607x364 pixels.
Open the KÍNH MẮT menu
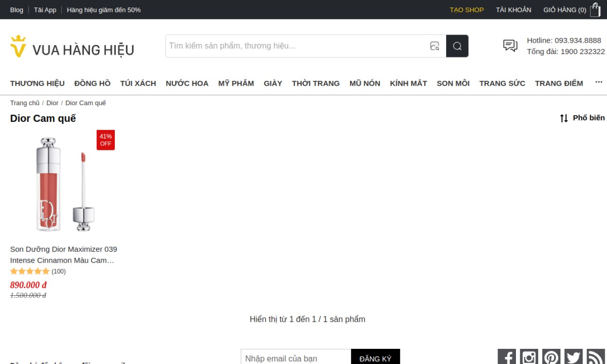408,83
